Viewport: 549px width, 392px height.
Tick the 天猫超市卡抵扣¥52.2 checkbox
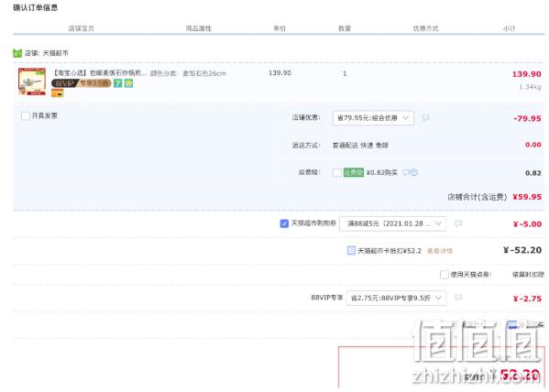pyautogui.click(x=351, y=250)
